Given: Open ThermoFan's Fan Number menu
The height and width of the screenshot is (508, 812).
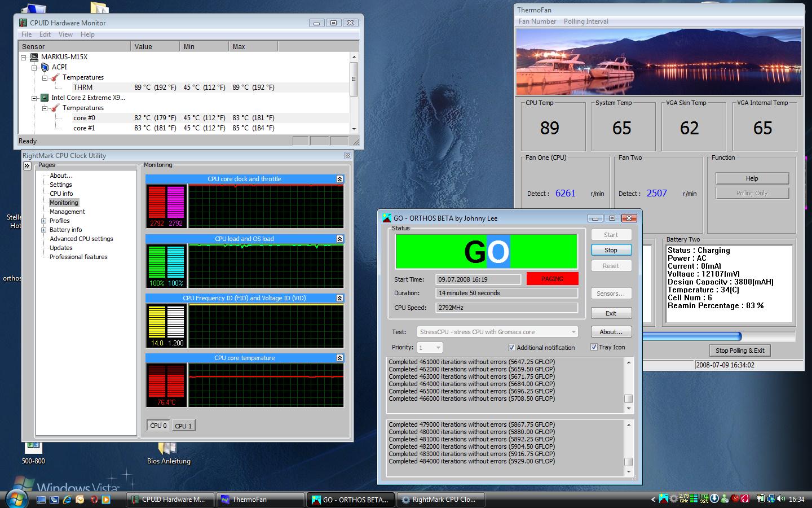Looking at the screenshot, I should (537, 21).
